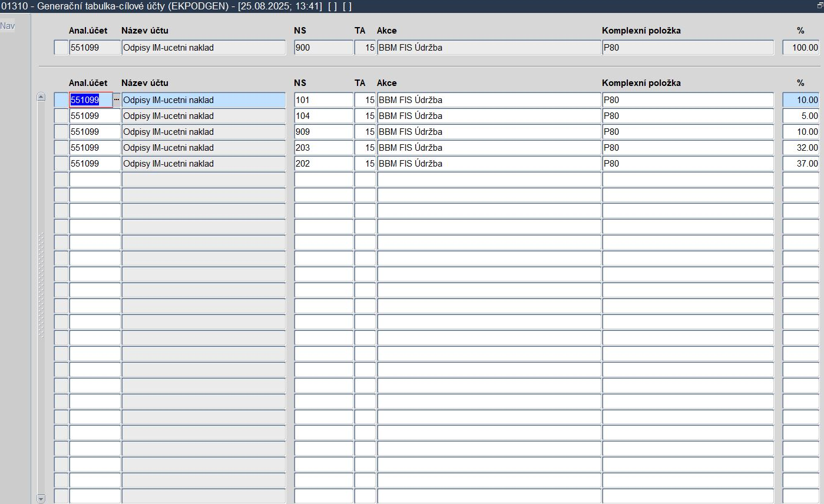This screenshot has width=824, height=504.
Task: Click the Komplexní položka P80 field in NS 900 row
Action: (x=688, y=48)
